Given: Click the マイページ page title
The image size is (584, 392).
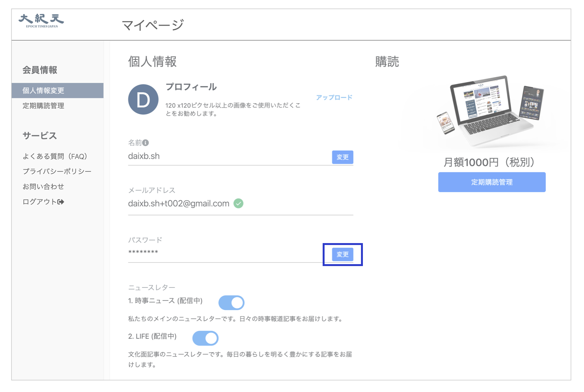Looking at the screenshot, I should tap(153, 25).
